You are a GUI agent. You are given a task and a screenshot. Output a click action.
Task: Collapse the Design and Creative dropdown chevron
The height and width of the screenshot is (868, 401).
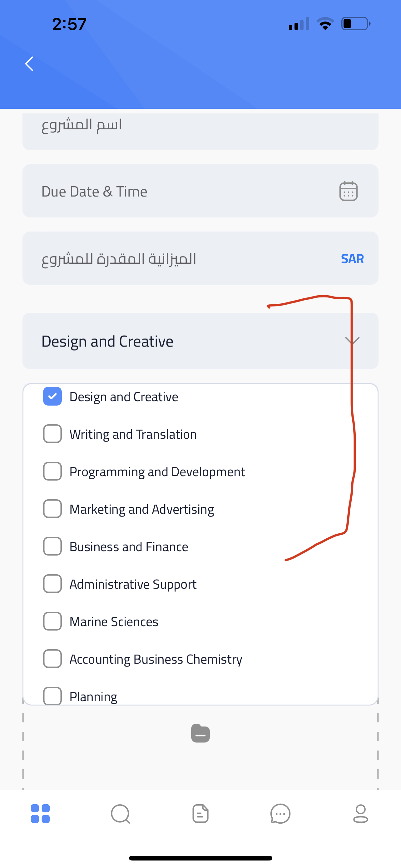click(x=352, y=340)
